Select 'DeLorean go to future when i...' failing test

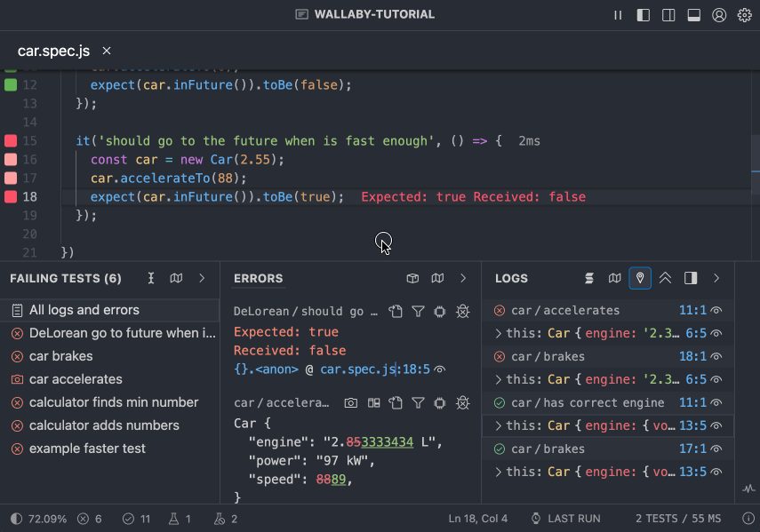pyautogui.click(x=110, y=334)
